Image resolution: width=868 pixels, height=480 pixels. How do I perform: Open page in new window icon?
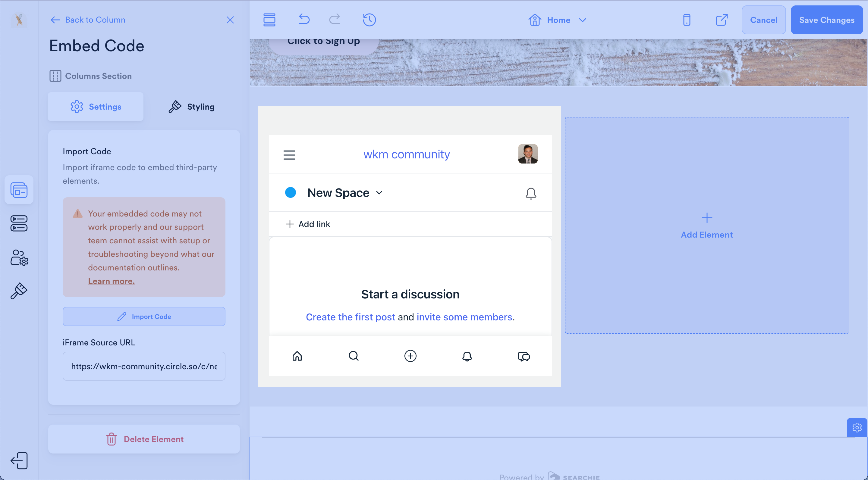pyautogui.click(x=722, y=20)
